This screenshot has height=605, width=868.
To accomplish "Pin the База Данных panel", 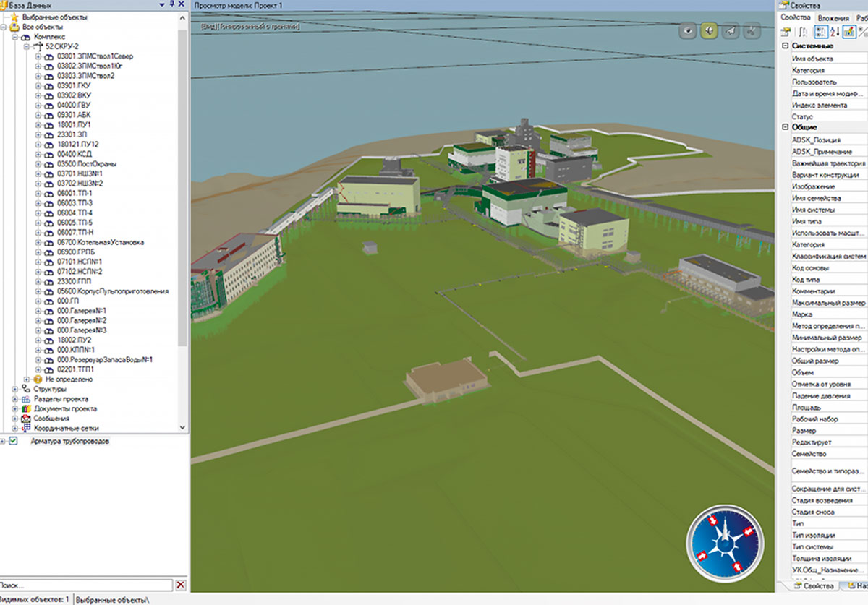I will tap(171, 4).
